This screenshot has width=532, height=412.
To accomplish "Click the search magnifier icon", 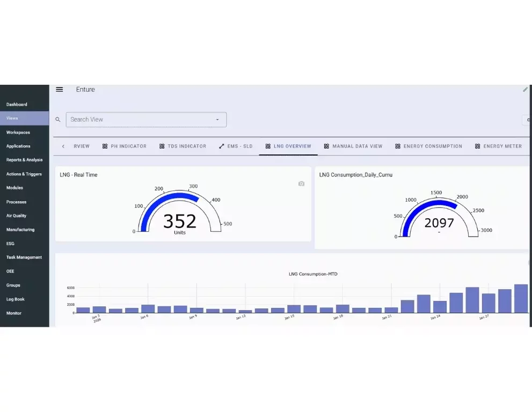I will 58,120.
